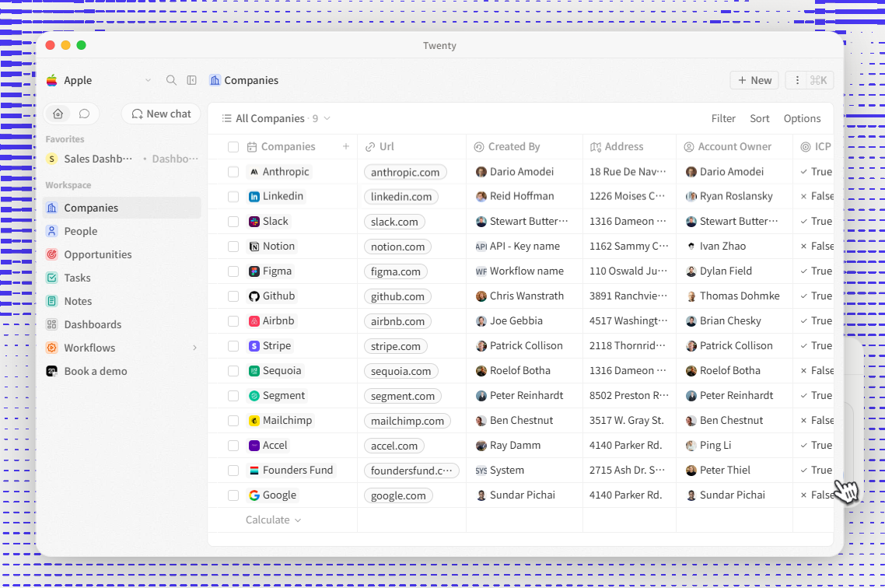Open the Calculate dropdown

point(273,520)
